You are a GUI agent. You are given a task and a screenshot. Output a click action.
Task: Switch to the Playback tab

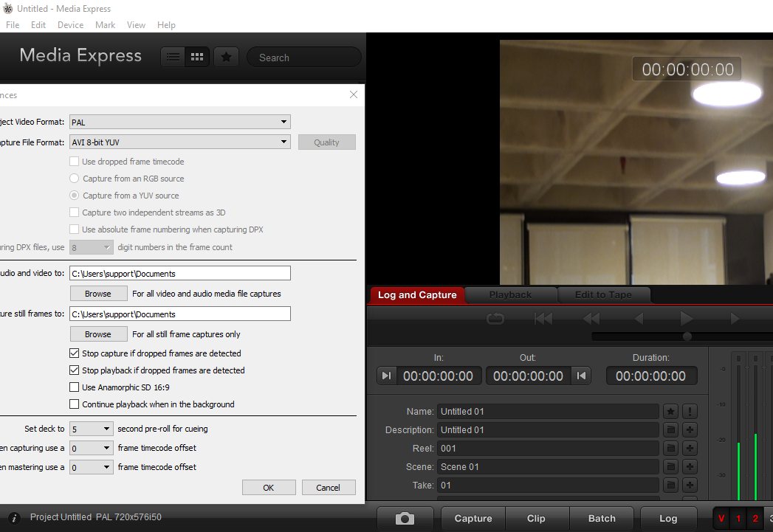click(x=510, y=294)
